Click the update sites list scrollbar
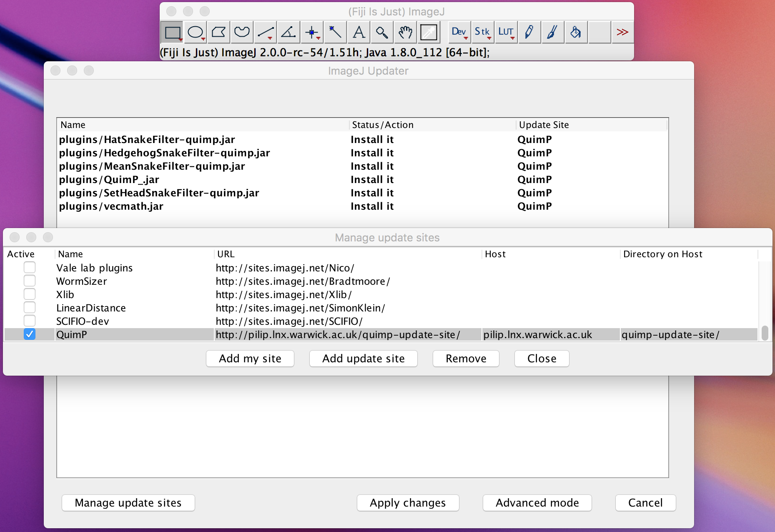The width and height of the screenshot is (775, 532). 765,334
